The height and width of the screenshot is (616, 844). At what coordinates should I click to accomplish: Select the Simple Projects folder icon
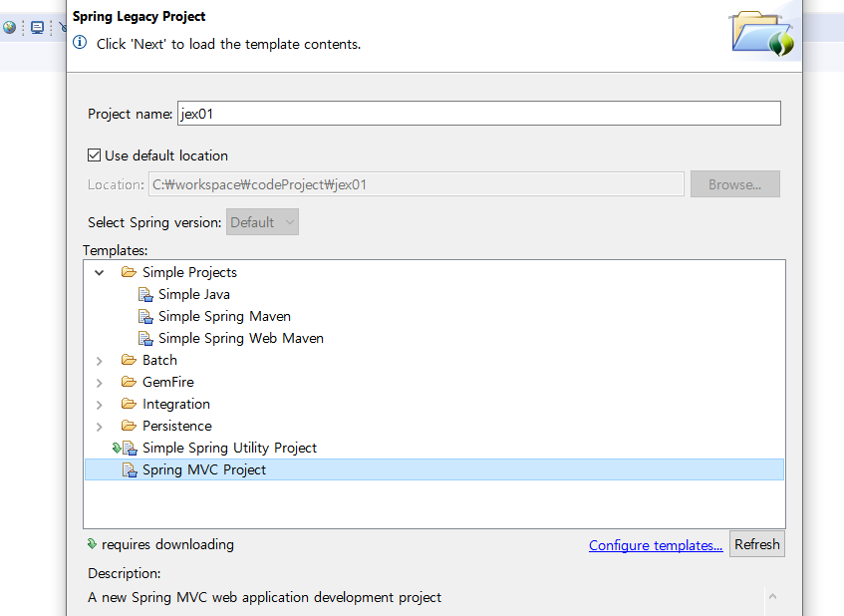[129, 272]
